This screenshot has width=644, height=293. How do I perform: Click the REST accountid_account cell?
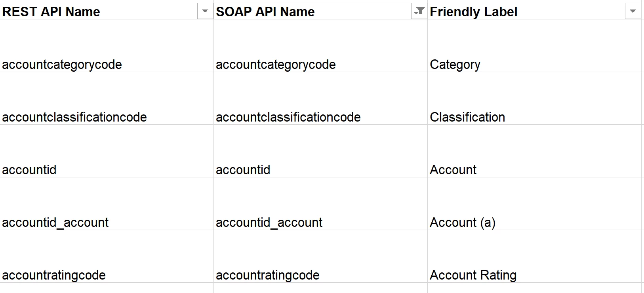pos(107,204)
